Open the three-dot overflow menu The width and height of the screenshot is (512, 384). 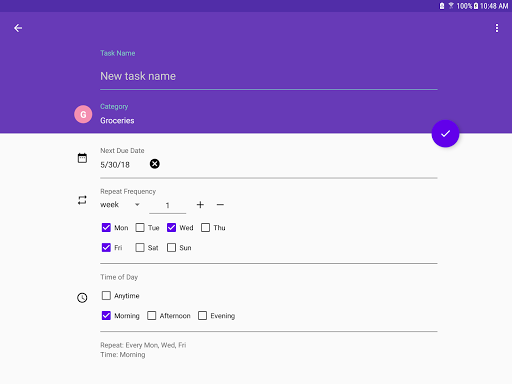(497, 28)
